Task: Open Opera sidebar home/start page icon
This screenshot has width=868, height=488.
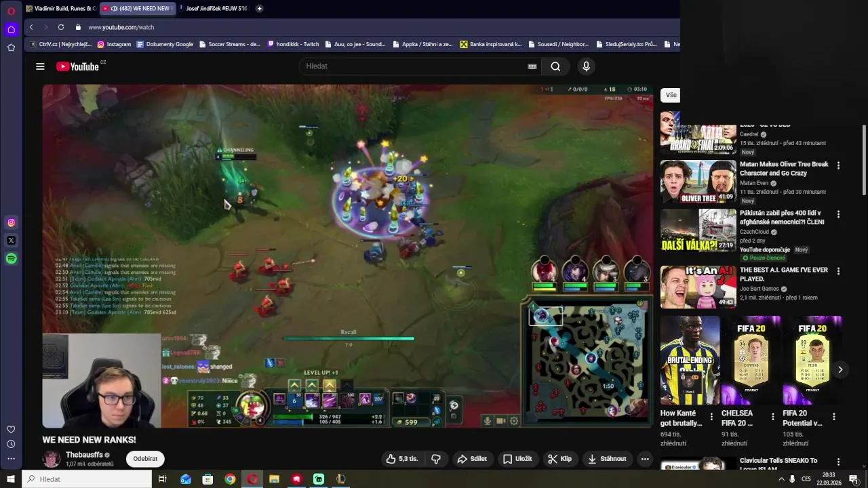Action: (11, 29)
